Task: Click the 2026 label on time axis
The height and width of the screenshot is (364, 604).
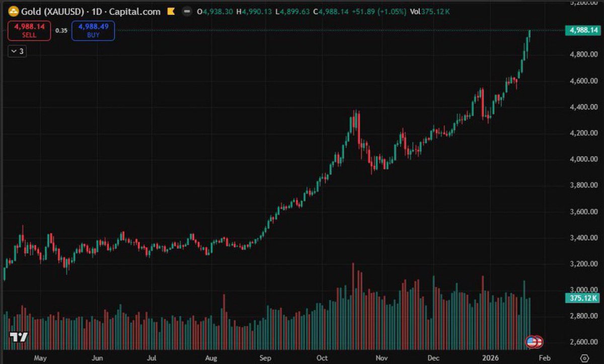Action: pyautogui.click(x=490, y=358)
